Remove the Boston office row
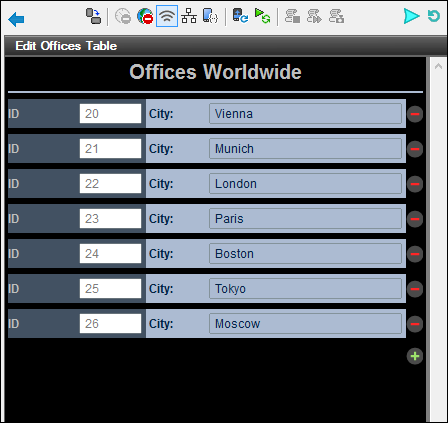This screenshot has height=423, width=448. 415,254
